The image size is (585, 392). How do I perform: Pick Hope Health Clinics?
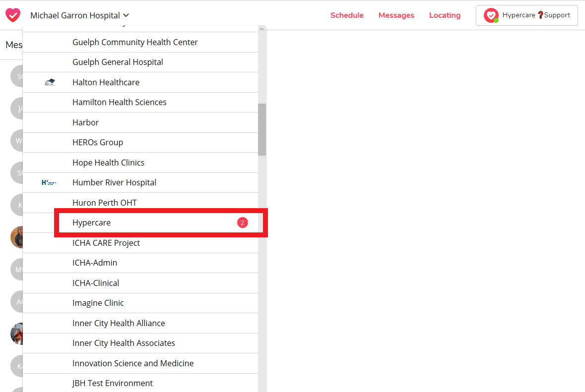140,163
